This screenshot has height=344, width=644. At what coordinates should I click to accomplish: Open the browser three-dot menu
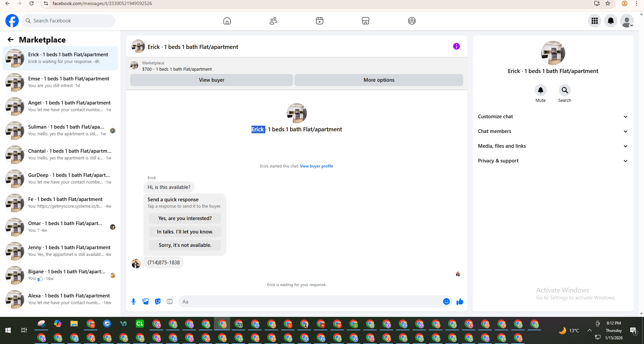636,3
